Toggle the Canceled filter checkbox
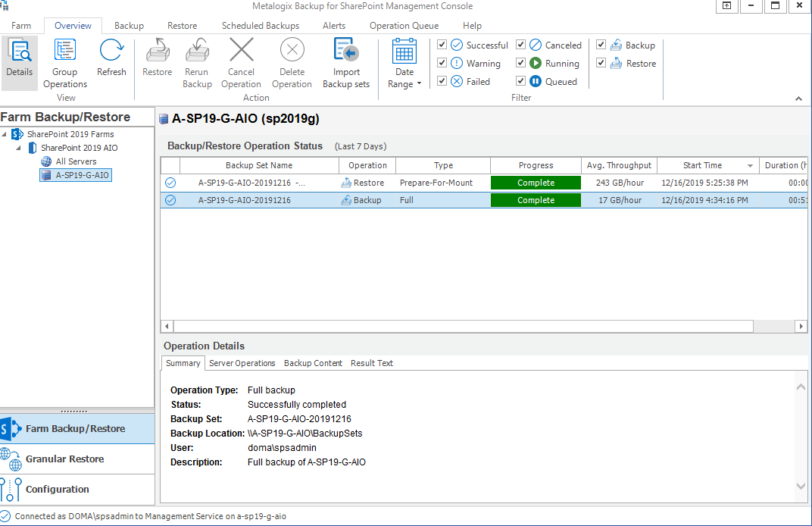The height and width of the screenshot is (526, 812). 520,45
